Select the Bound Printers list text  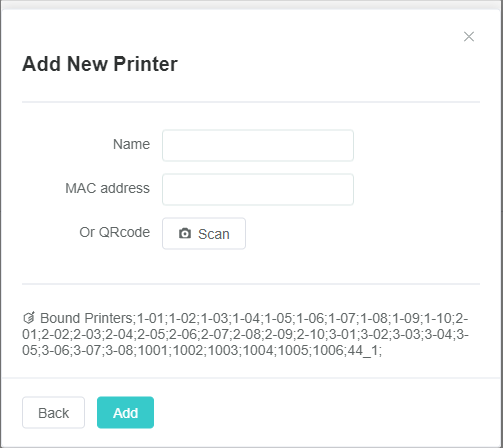click(x=245, y=334)
